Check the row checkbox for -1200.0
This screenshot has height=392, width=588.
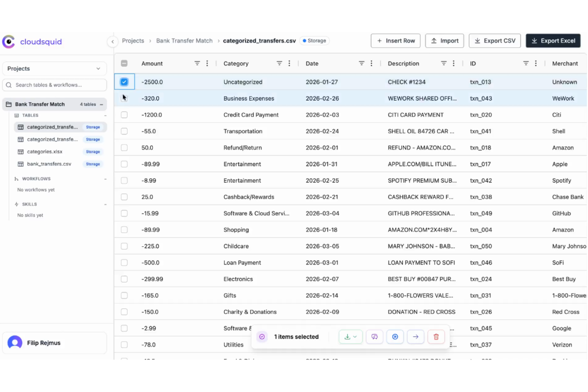coord(124,115)
